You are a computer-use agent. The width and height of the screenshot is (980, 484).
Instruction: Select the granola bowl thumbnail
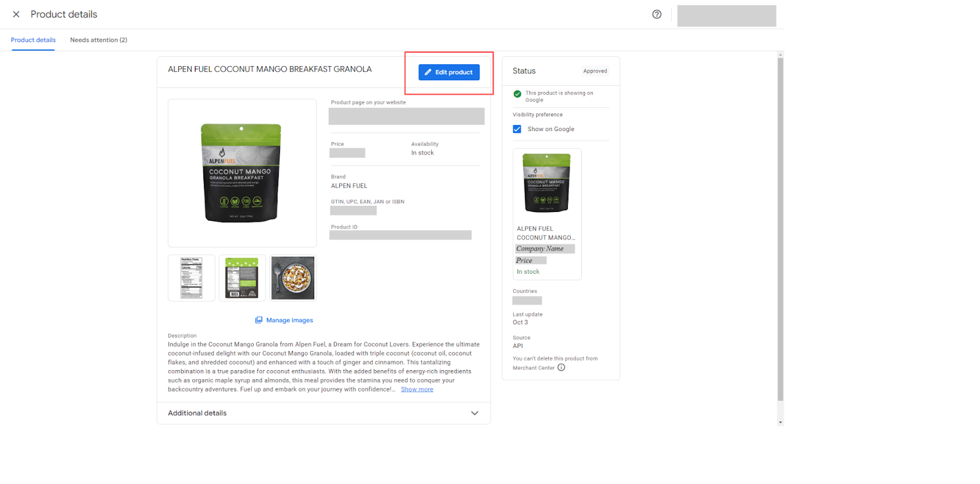pyautogui.click(x=293, y=278)
